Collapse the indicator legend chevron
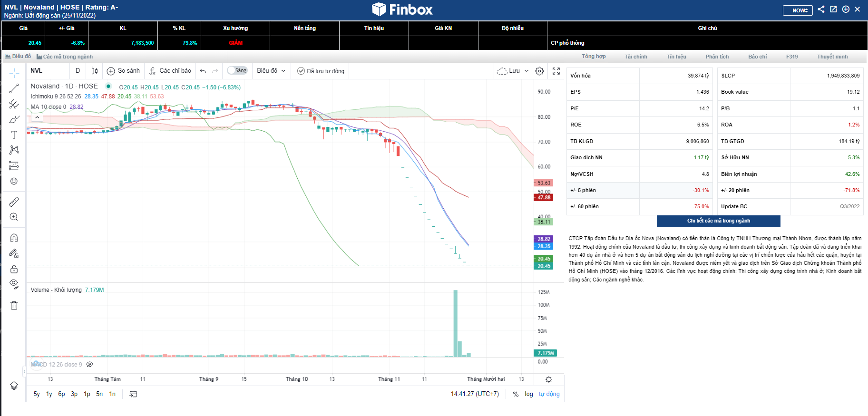The height and width of the screenshot is (416, 868). click(x=37, y=117)
